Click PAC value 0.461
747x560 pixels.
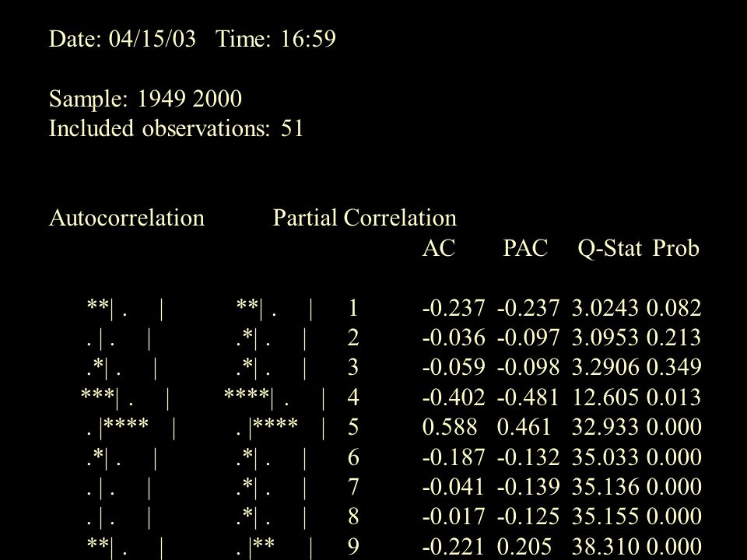pyautogui.click(x=524, y=427)
